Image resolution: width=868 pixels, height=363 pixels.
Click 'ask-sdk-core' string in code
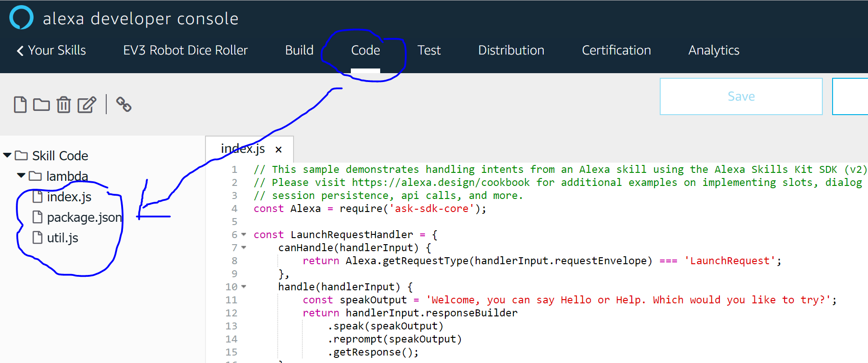[x=431, y=208]
